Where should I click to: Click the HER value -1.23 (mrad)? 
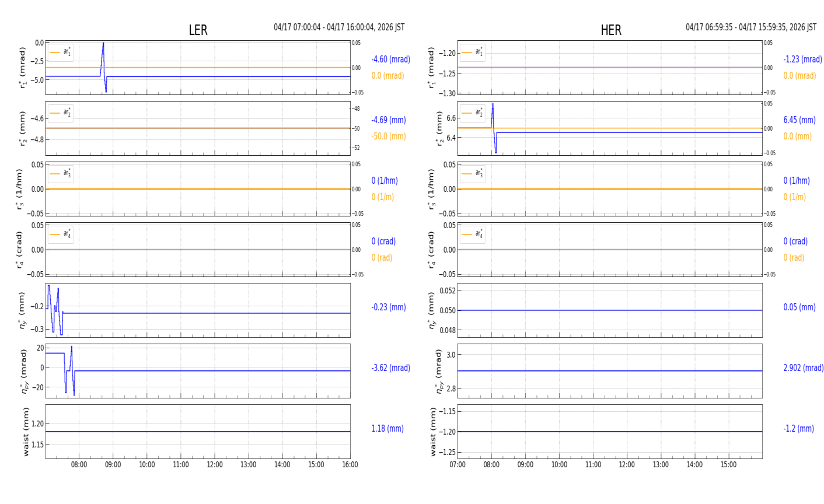[x=803, y=60]
